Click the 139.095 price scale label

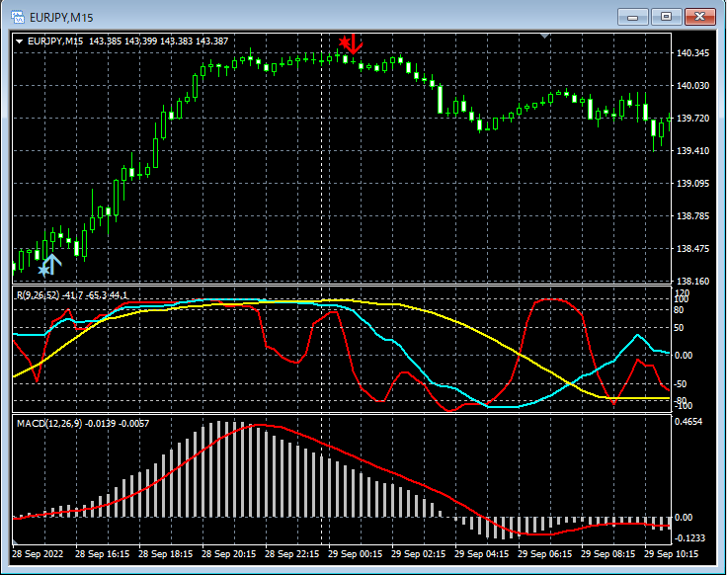click(692, 183)
